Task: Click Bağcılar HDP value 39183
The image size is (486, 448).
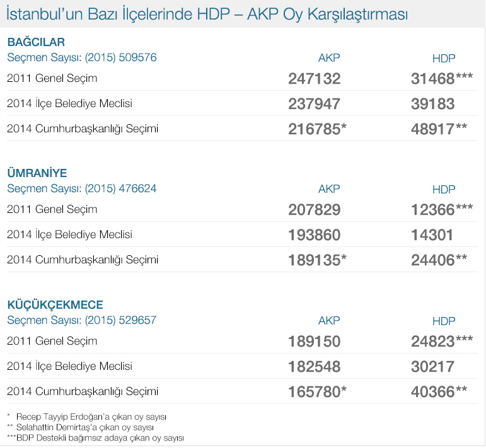Action: 432,104
